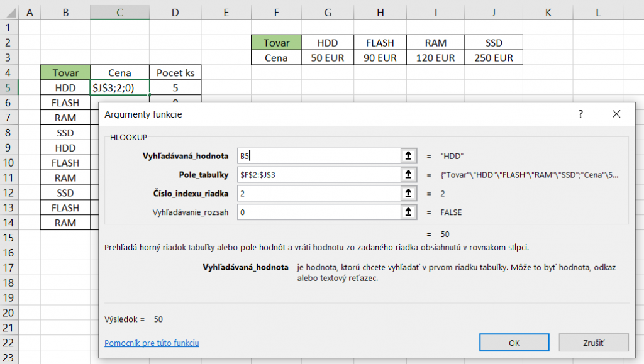Select column I header
This screenshot has height=364, width=644.
(x=435, y=13)
